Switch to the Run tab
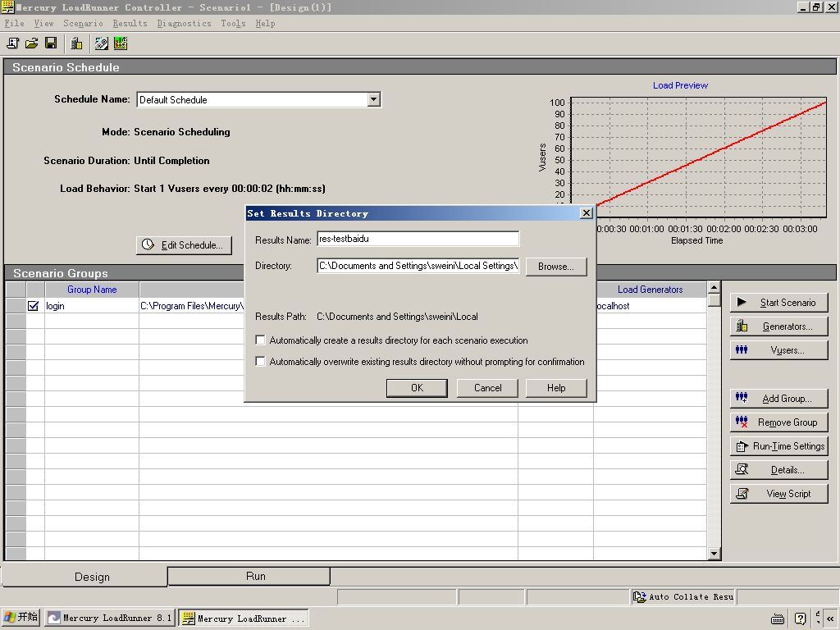The image size is (840, 630). tap(255, 576)
